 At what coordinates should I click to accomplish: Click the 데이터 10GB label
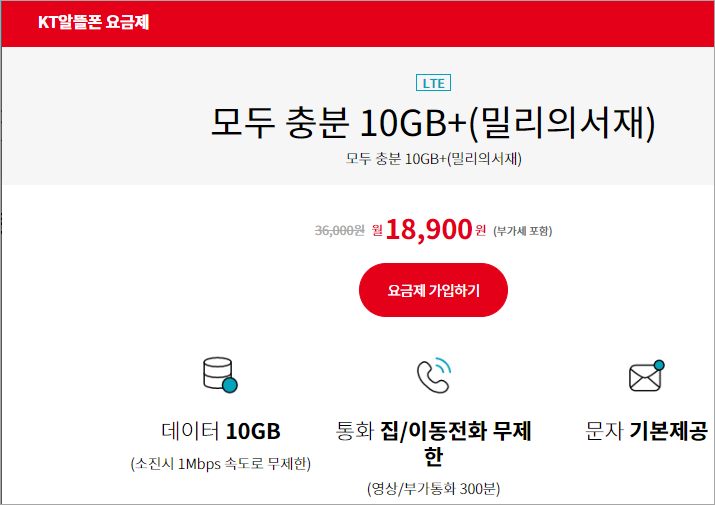tap(221, 431)
